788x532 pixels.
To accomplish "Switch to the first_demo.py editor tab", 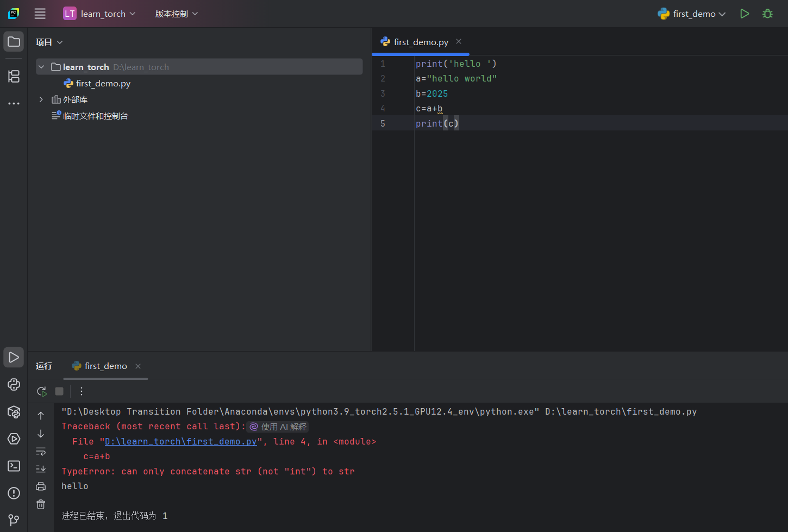I will (420, 41).
